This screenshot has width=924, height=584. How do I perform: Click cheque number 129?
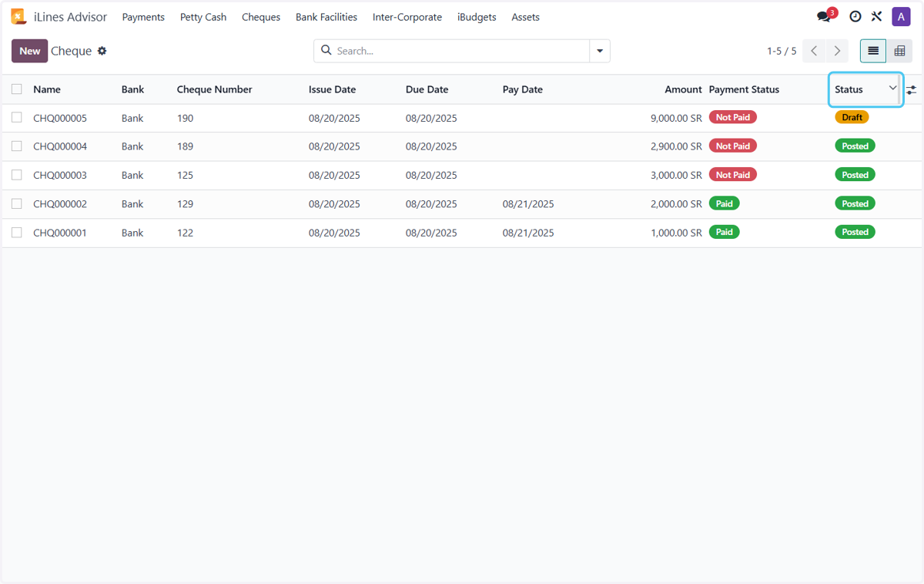[186, 203]
